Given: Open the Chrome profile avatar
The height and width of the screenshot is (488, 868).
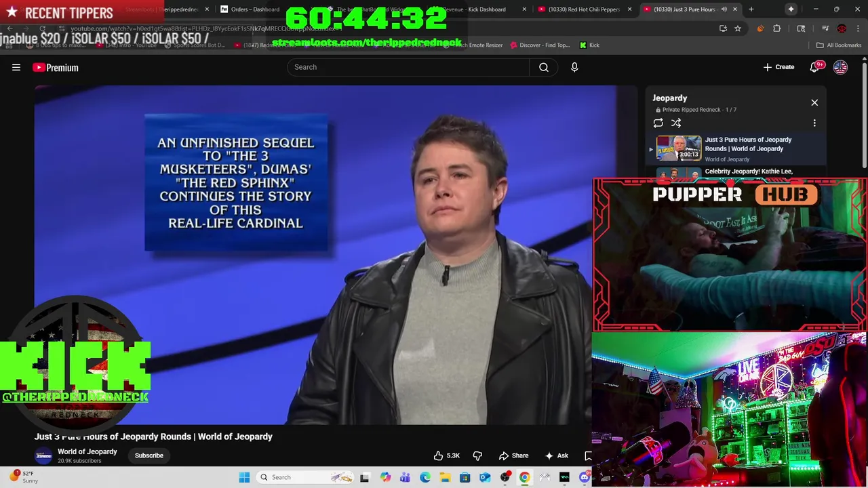Looking at the screenshot, I should coord(842,28).
